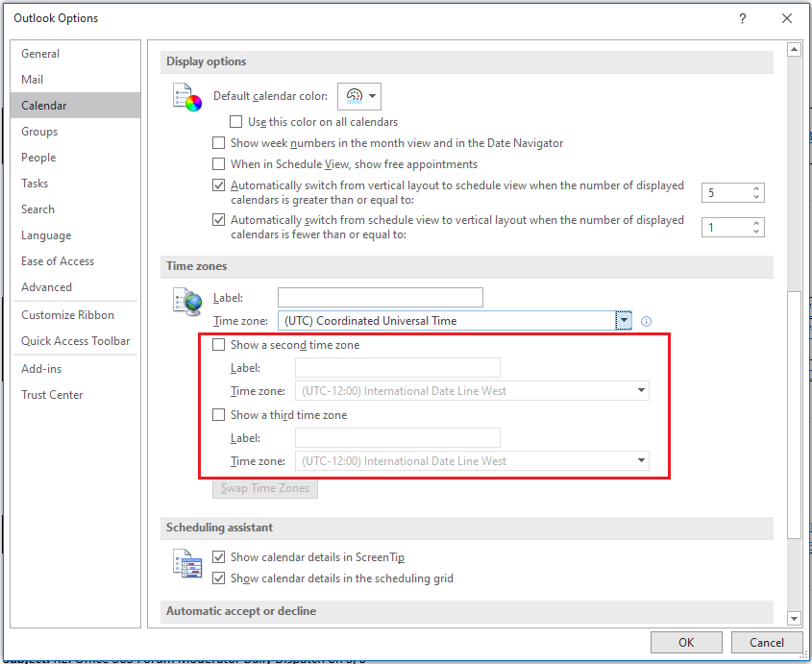Select the Language category
This screenshot has height=664, width=812.
coord(75,235)
